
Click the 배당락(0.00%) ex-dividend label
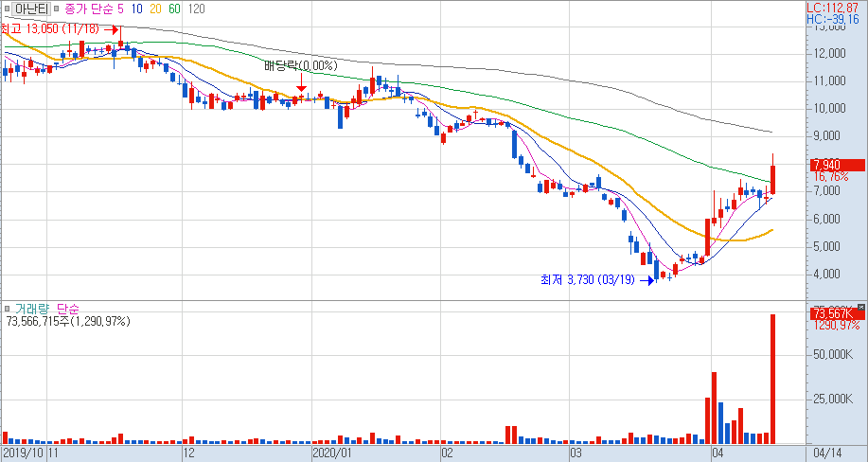pyautogui.click(x=301, y=65)
